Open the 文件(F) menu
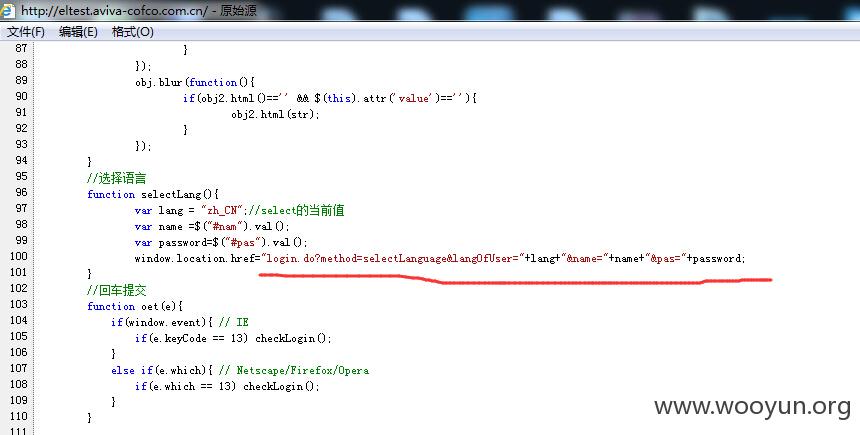This screenshot has height=435, width=860. pos(26,32)
